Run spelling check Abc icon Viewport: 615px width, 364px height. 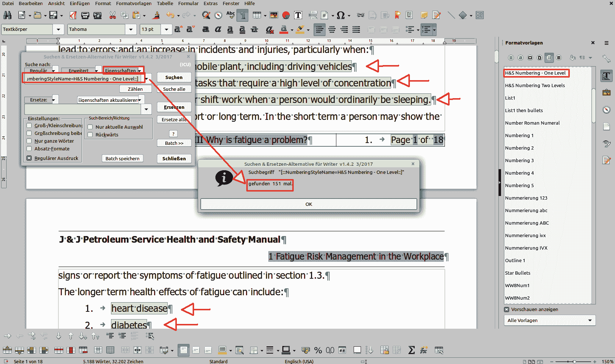point(230,15)
